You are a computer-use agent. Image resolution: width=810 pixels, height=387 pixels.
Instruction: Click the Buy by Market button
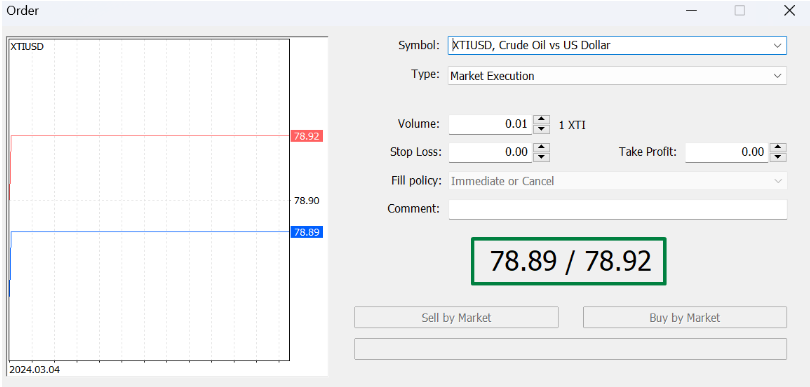click(x=684, y=317)
